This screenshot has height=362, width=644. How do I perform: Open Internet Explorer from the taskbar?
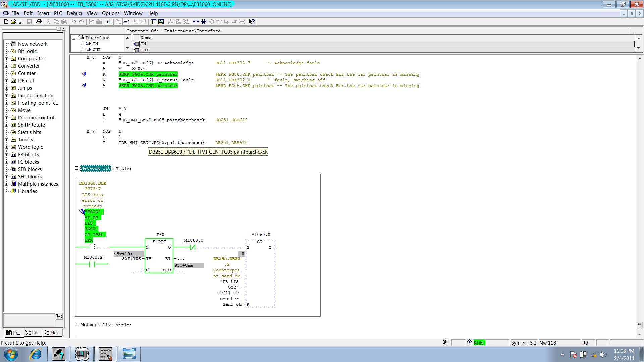point(36,354)
